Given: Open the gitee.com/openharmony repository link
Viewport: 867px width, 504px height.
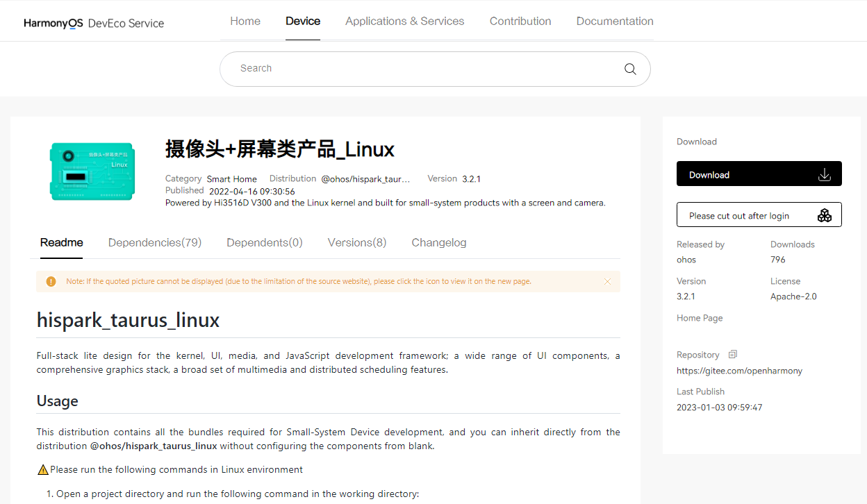Looking at the screenshot, I should (x=739, y=371).
